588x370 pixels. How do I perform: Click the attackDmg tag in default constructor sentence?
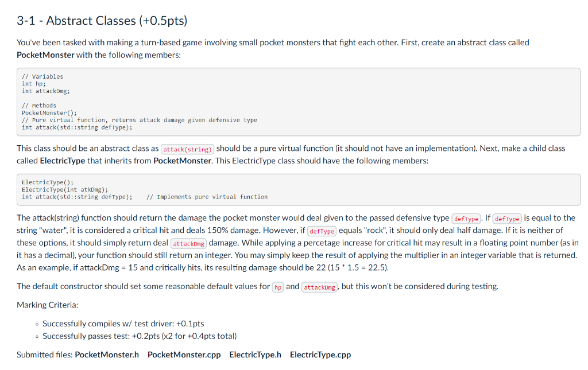point(319,287)
